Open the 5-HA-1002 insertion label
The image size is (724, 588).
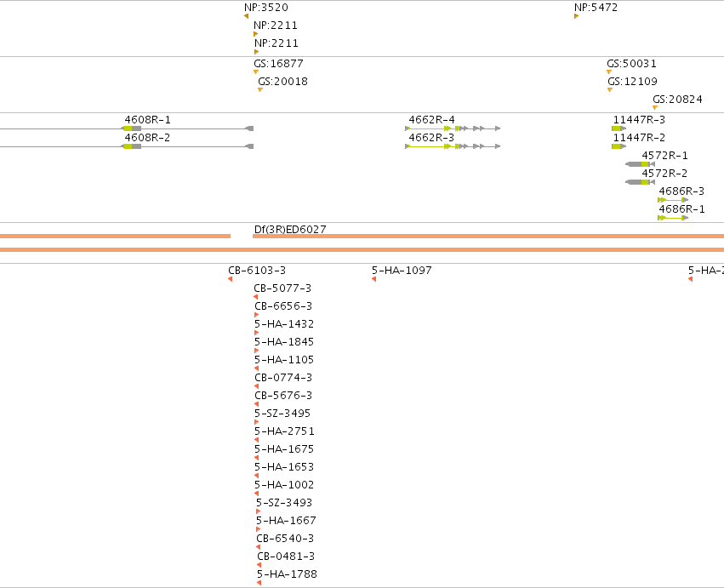point(284,484)
